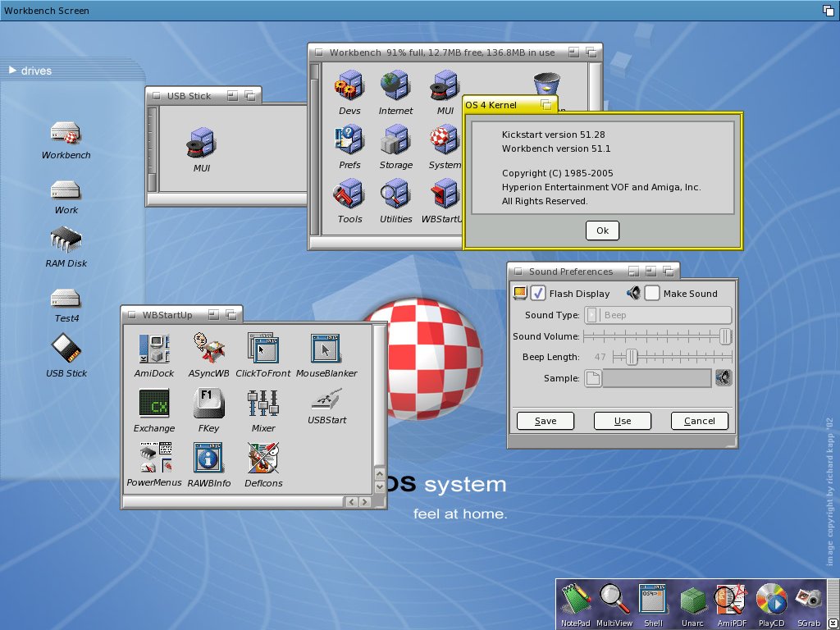Cancel the Sound Preferences window
The height and width of the screenshot is (630, 840).
pos(699,421)
